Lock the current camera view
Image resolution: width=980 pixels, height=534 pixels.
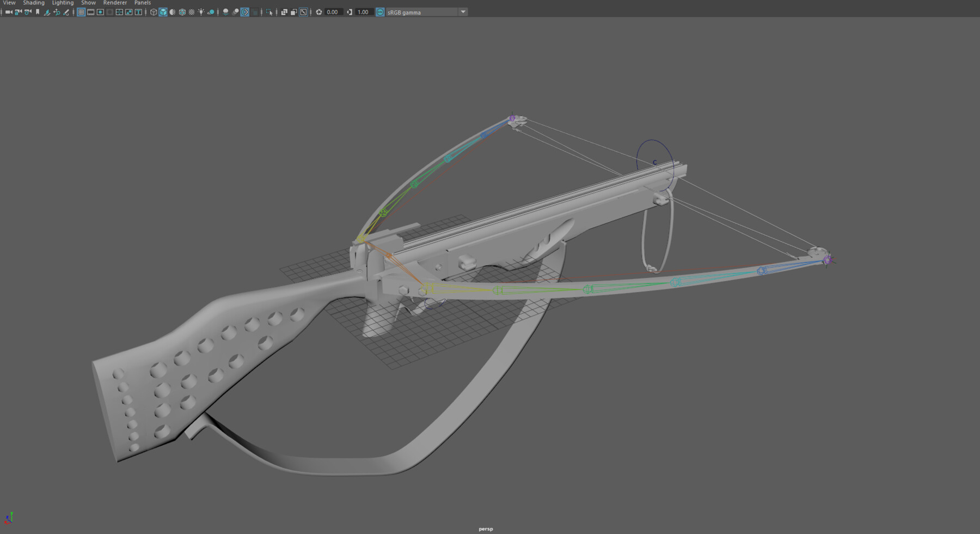click(x=18, y=12)
